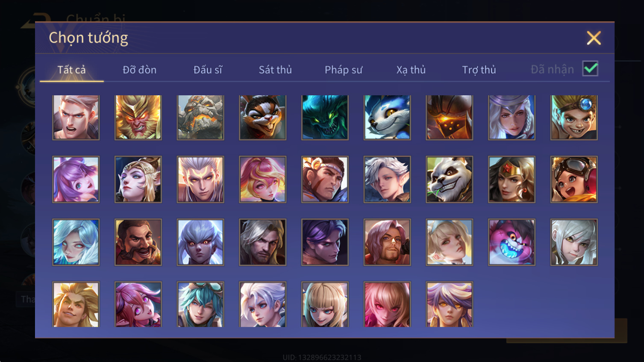Pick the bearded mustache man hero portrait
The image size is (644, 362).
tap(138, 242)
